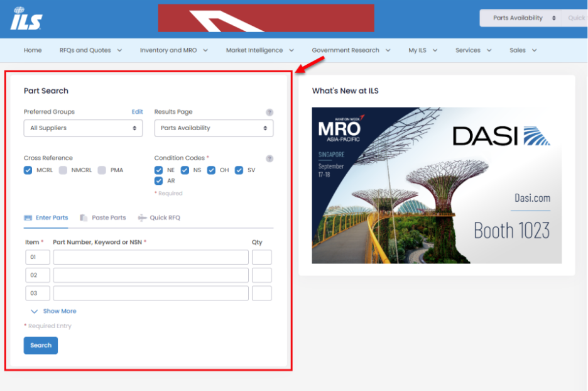Open the Market Intelligence menu
Viewport: 588px width, 391px height.
tap(259, 50)
